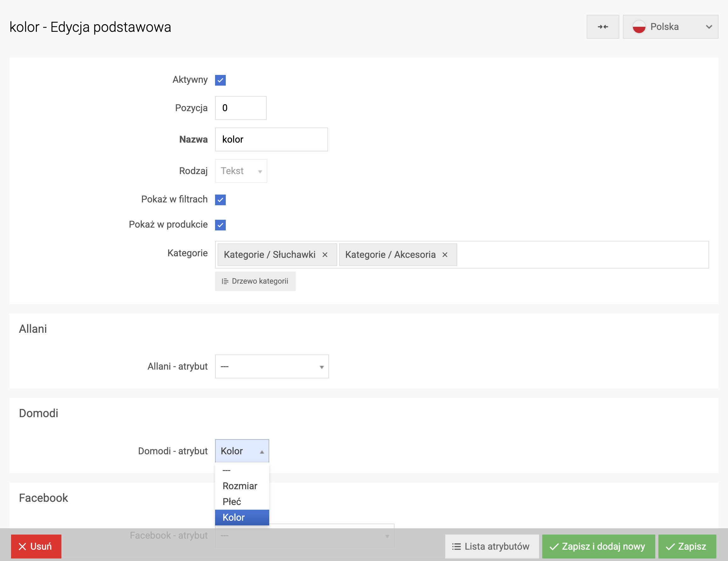728x561 pixels.
Task: Uncheck the Aktywny checkbox
Action: 220,80
